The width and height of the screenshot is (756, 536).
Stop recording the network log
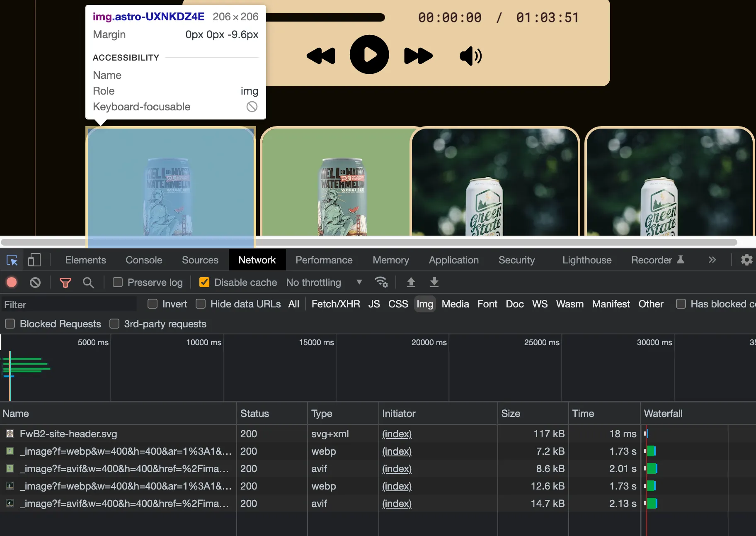[x=11, y=283]
